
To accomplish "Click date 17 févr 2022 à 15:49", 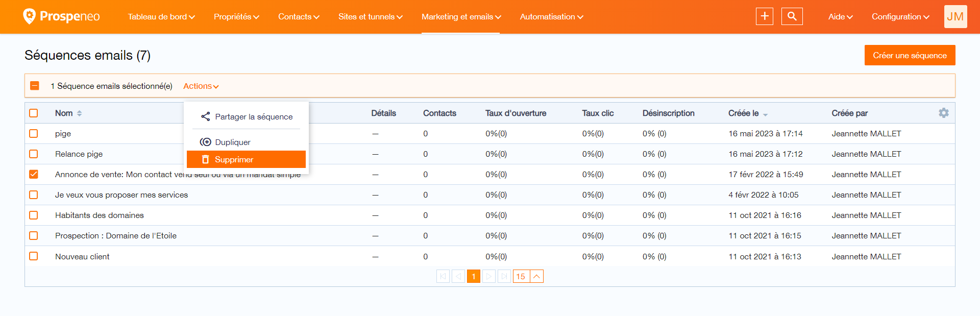I will [766, 174].
